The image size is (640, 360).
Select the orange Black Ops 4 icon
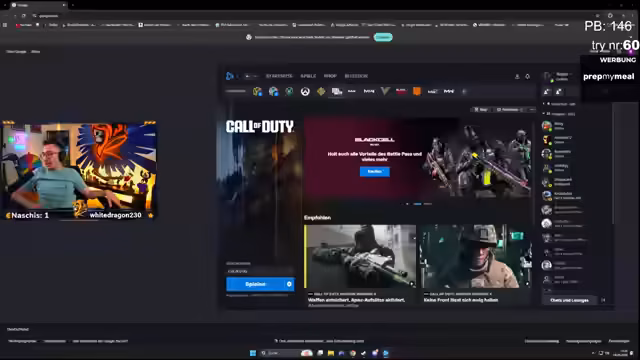417,91
